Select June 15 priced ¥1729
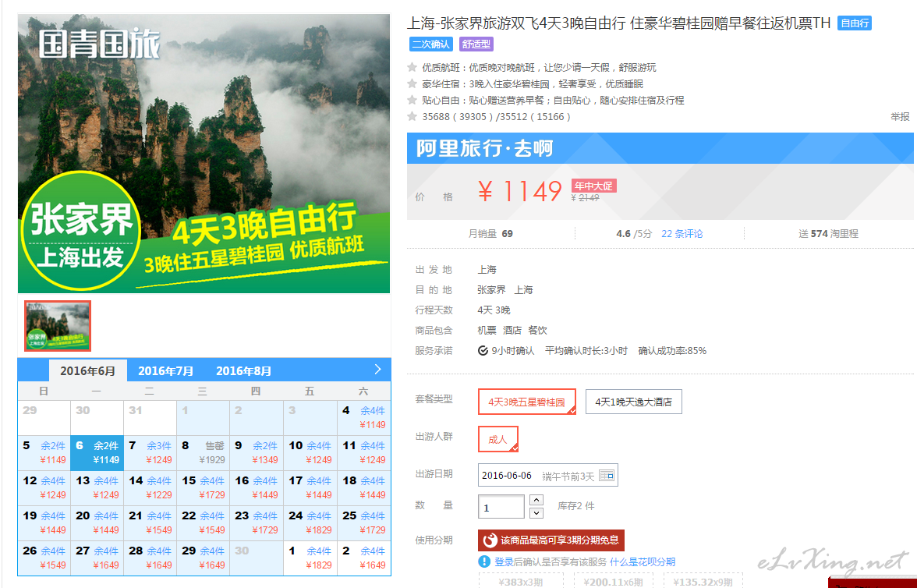The height and width of the screenshot is (588, 917). [204, 488]
